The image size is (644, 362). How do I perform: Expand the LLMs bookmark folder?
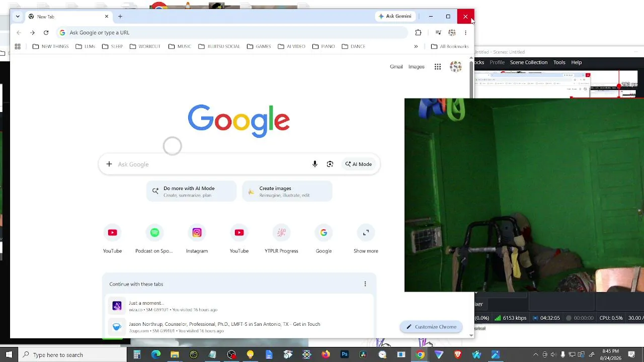[85, 46]
